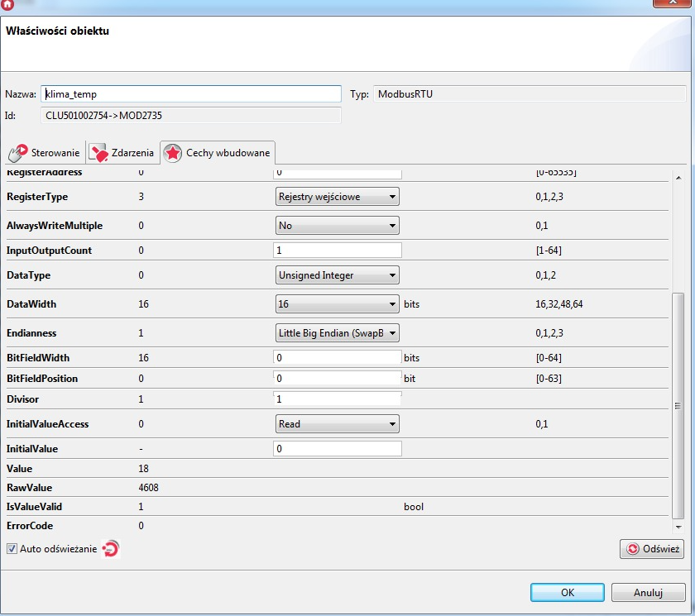Switch to the Sterowanie tab

tap(46, 153)
